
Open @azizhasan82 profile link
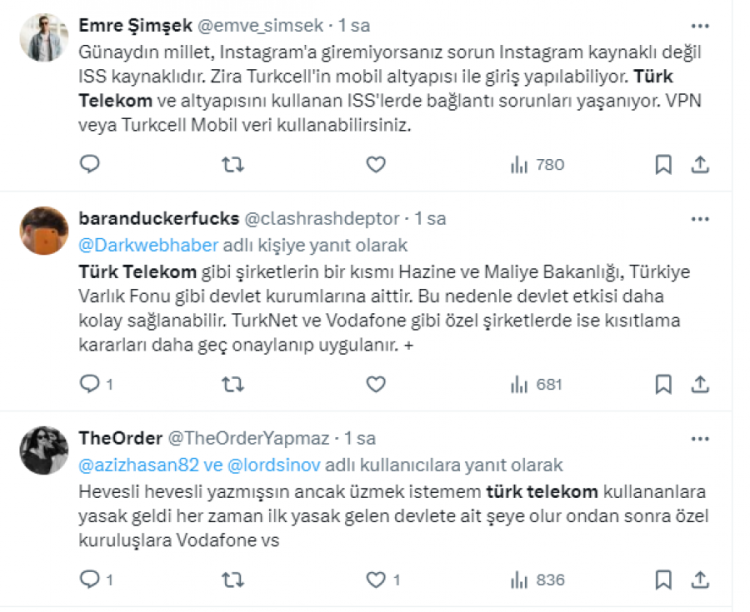pos(124,465)
